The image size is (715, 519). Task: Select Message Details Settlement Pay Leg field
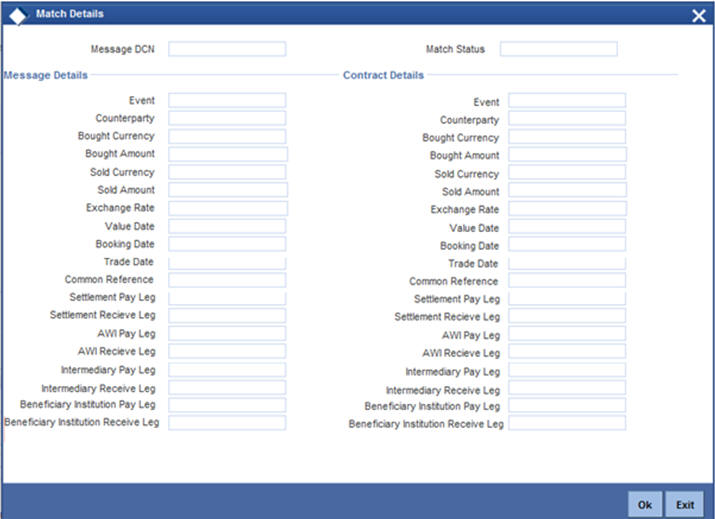[x=227, y=298]
